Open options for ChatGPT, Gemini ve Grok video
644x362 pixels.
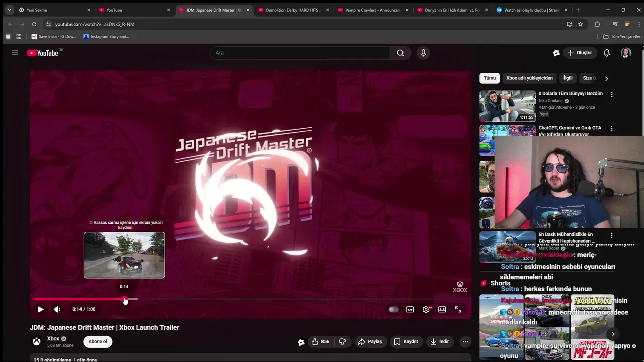coord(612,129)
